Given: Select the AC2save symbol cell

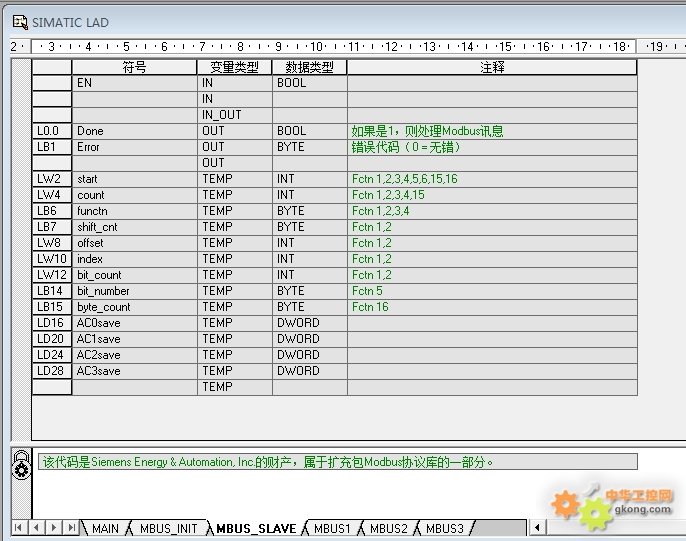Looking at the screenshot, I should coord(134,355).
